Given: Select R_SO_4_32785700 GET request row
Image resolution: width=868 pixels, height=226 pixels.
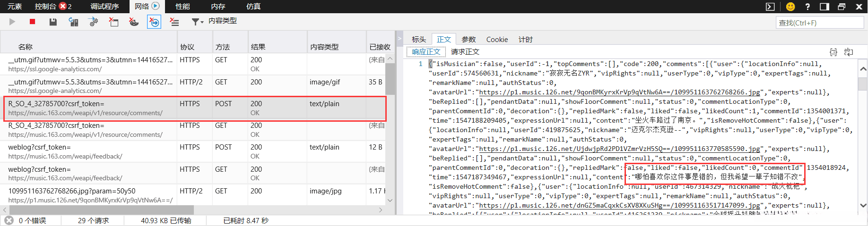Looking at the screenshot, I should 193,130.
